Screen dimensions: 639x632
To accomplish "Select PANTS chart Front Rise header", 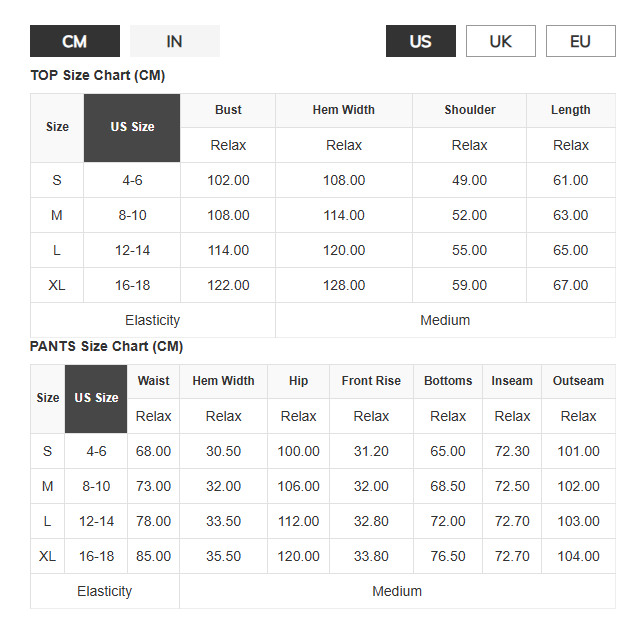I will (371, 381).
